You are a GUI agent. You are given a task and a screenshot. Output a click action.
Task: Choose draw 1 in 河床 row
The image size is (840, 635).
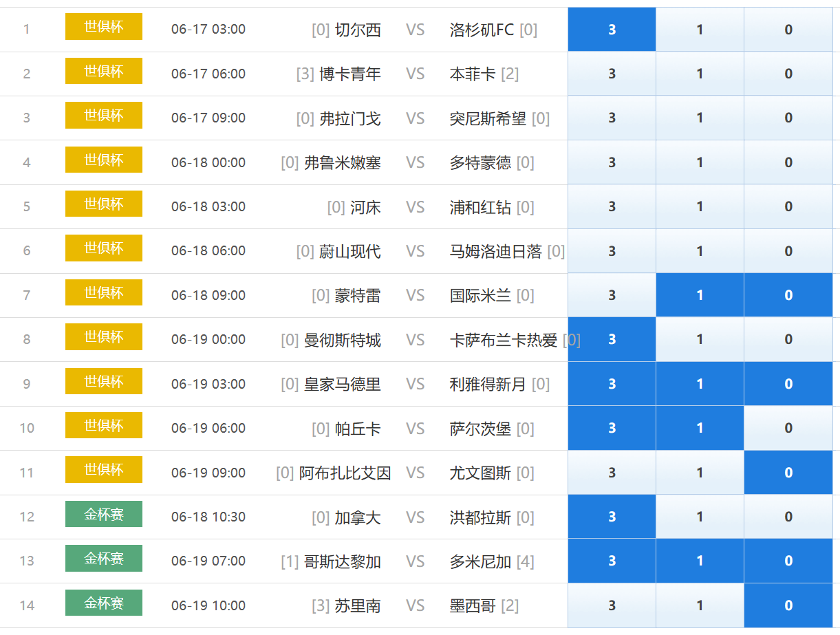(700, 206)
